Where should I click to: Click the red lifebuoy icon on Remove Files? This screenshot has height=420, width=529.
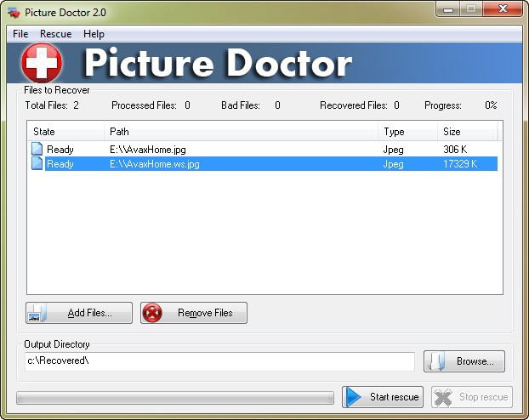pos(152,313)
